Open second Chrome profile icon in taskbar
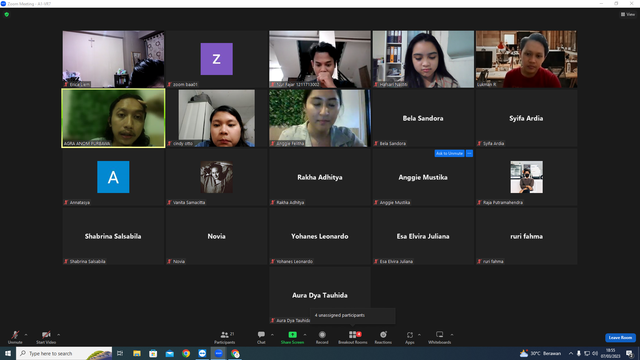The height and width of the screenshot is (360, 640). (x=235, y=353)
